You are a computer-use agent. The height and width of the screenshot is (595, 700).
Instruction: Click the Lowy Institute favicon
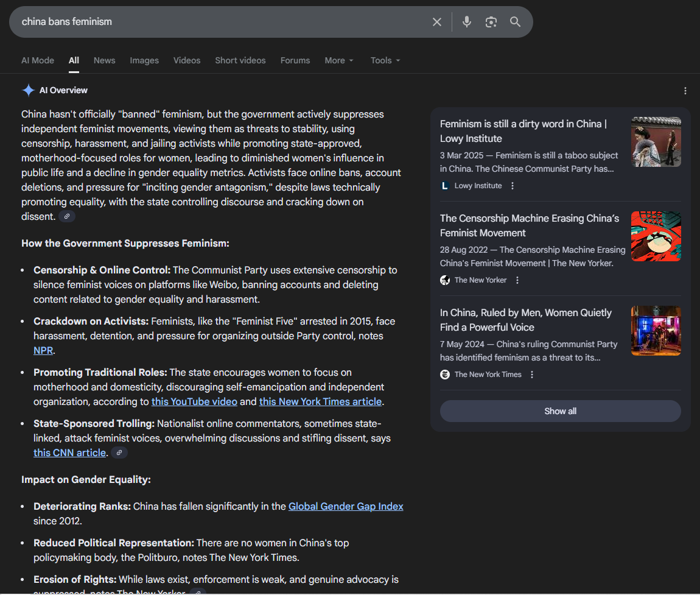[444, 186]
